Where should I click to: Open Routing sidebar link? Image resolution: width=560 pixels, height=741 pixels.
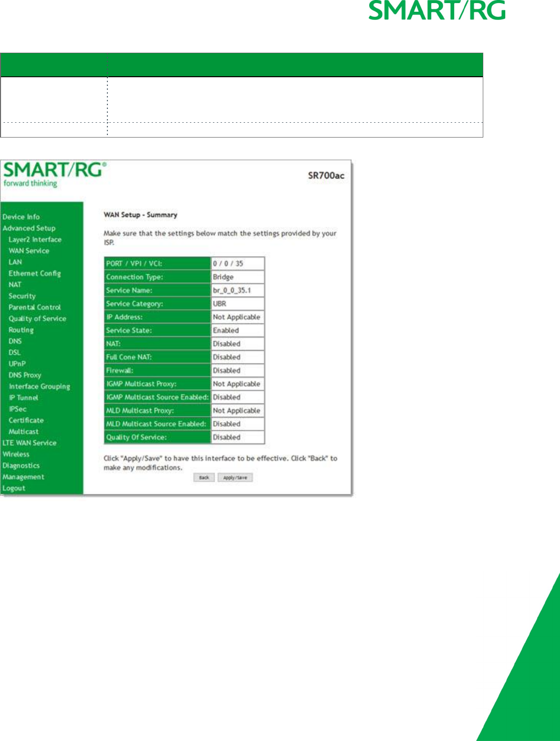[x=21, y=330]
